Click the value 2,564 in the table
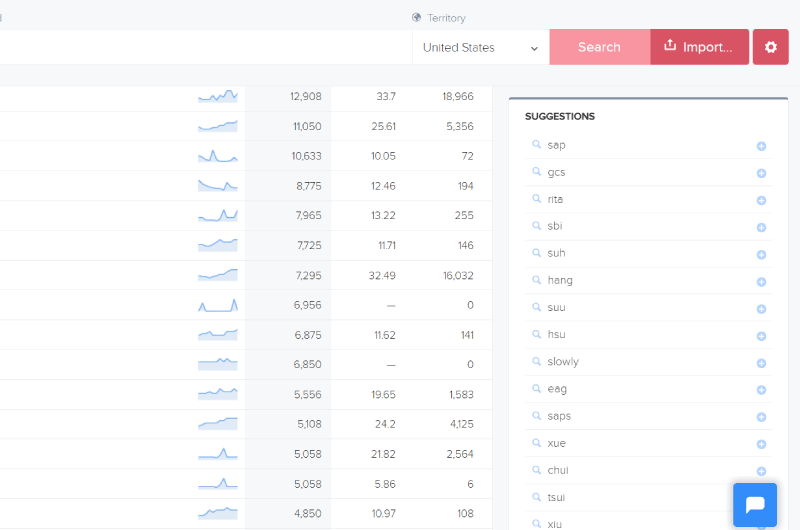 [x=460, y=454]
